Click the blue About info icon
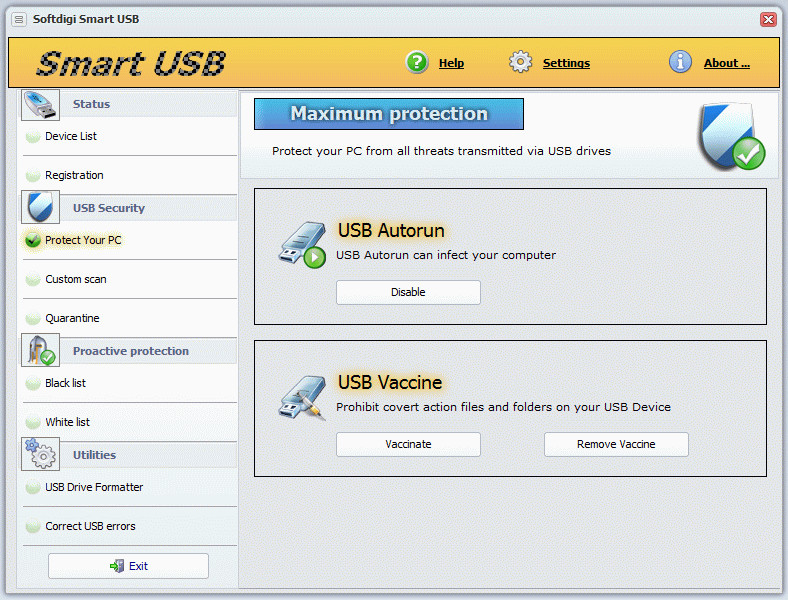Viewport: 788px width, 600px height. click(x=680, y=62)
